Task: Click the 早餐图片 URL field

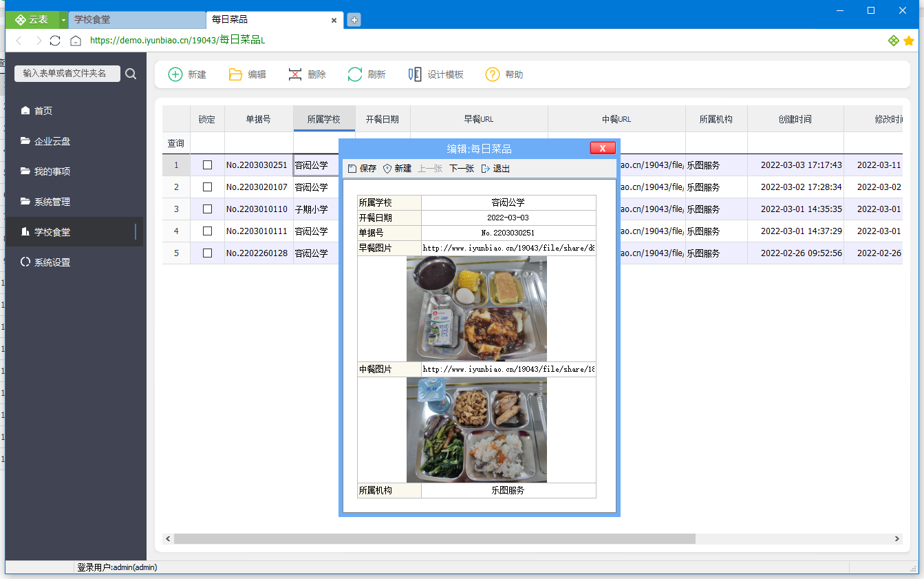Action: point(508,248)
